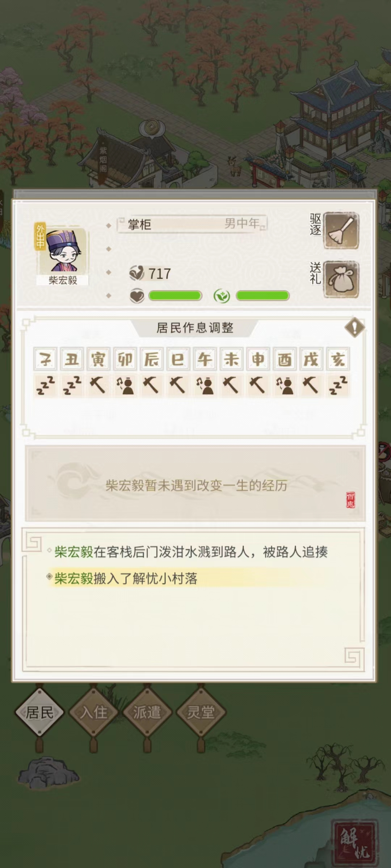Switch the 午 hour leisure slot

[205, 386]
